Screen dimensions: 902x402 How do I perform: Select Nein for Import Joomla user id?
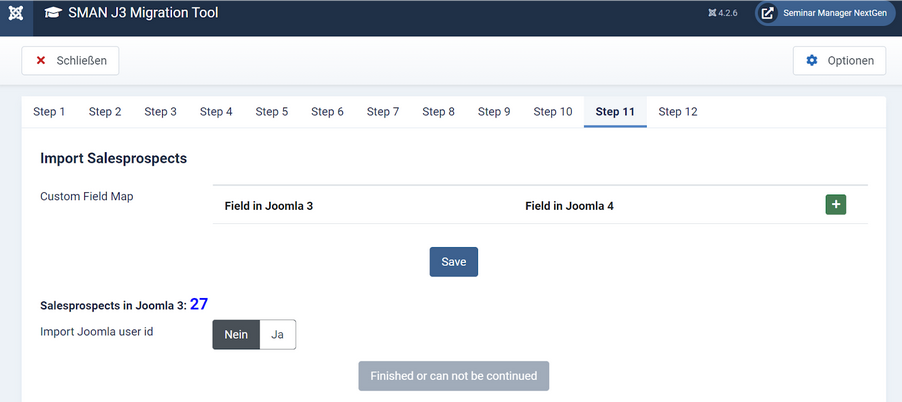tap(236, 335)
